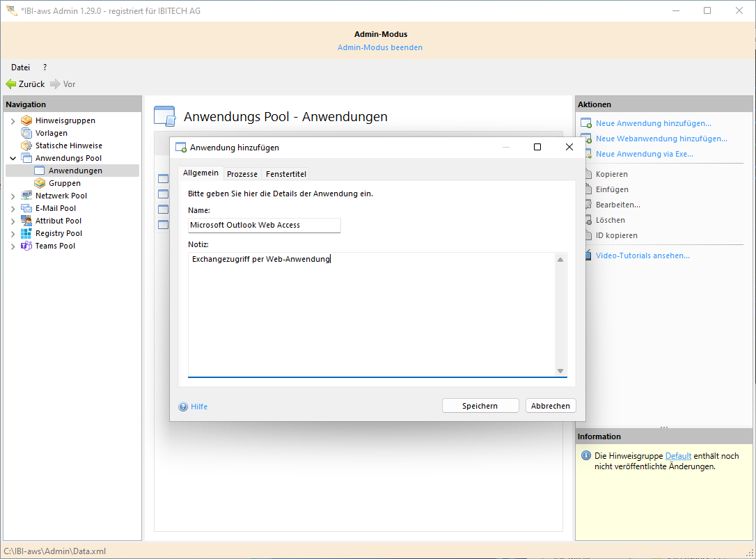Click the Teams Pool icon

(26, 246)
